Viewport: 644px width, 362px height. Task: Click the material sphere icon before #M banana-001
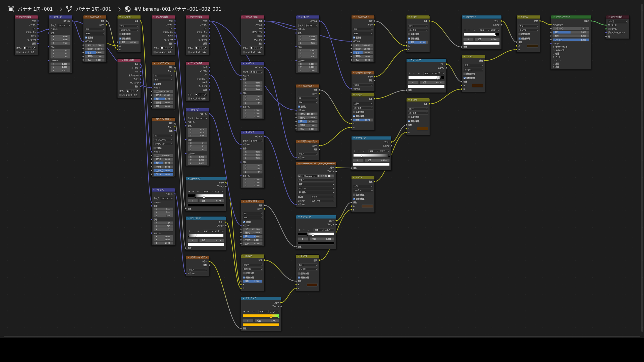[x=128, y=9]
